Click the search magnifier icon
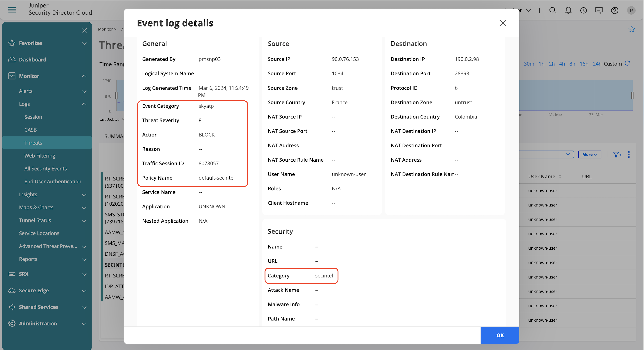Viewport: 644px width, 350px height. coord(553,10)
